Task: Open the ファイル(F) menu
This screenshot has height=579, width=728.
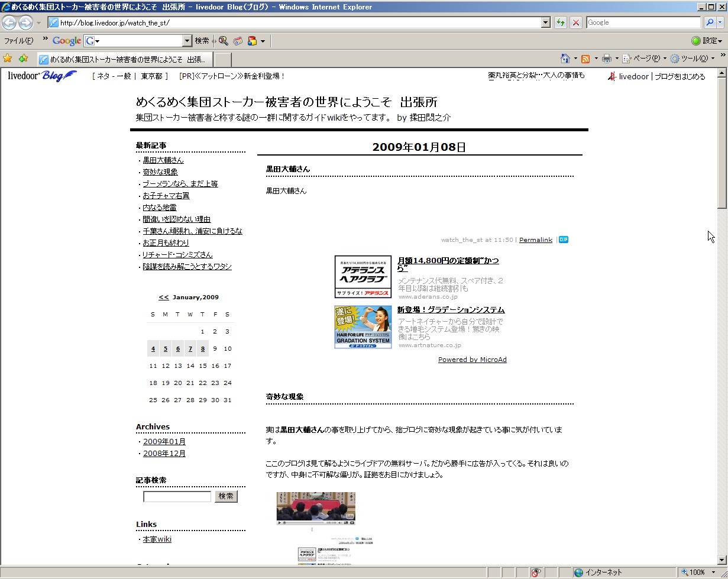Action: (x=18, y=41)
